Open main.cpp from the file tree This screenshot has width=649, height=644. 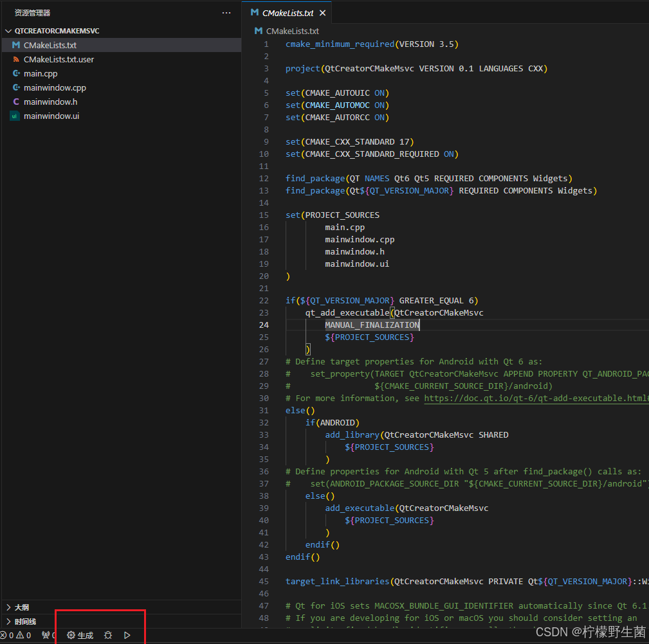41,74
